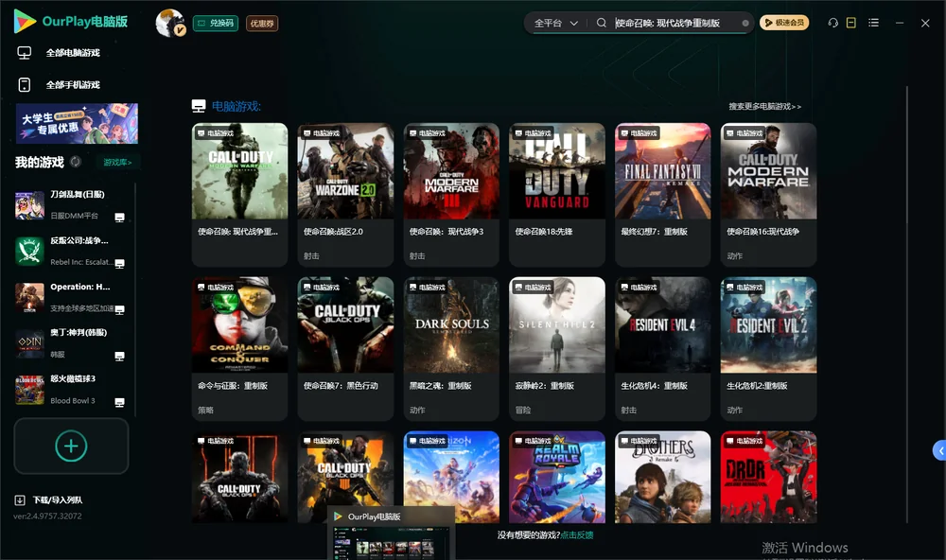The image size is (946, 560).
Task: Open the 使命召唤: 现代战争3 game card
Action: (x=451, y=194)
